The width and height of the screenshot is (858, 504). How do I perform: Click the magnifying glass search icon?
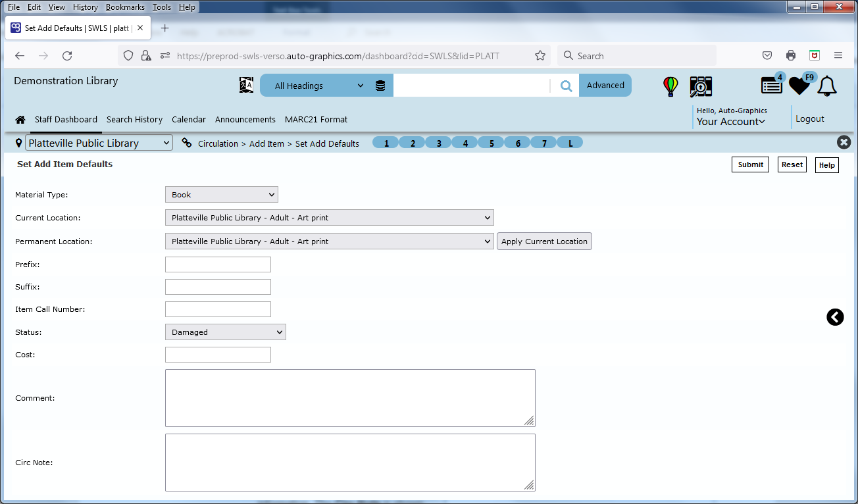coord(566,86)
